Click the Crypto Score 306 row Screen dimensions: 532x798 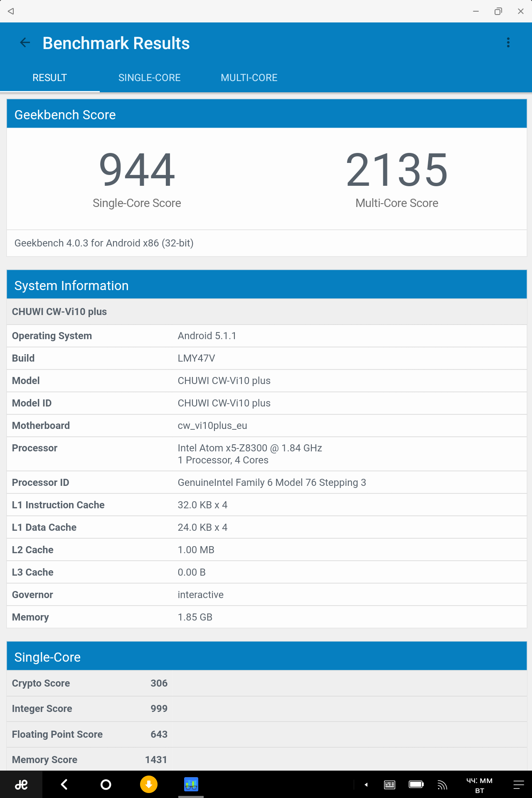[x=267, y=683]
